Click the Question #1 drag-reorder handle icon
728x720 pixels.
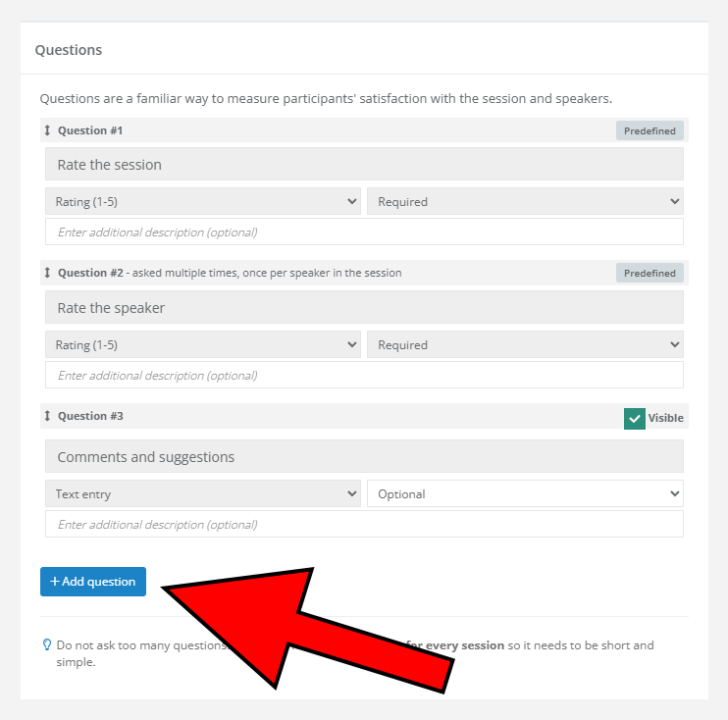[47, 130]
